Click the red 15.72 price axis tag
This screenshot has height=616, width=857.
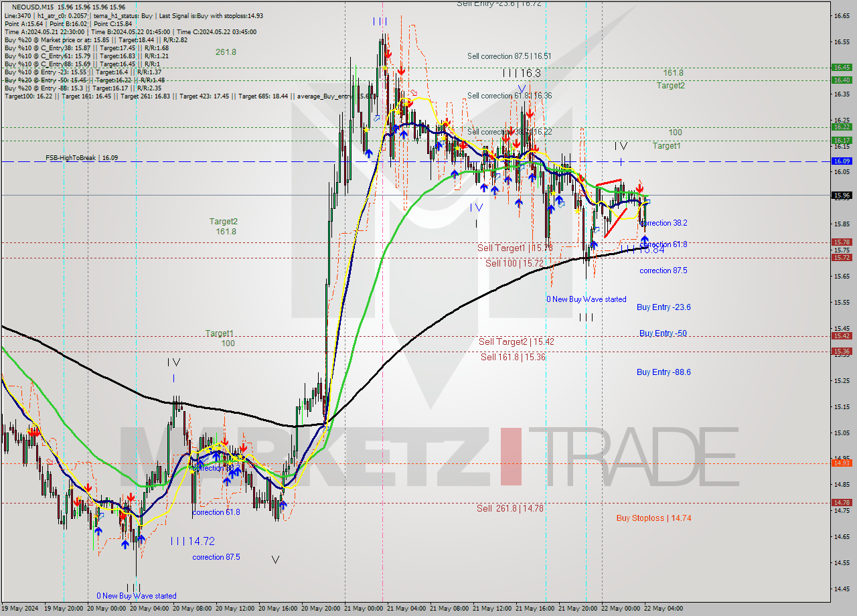click(842, 257)
